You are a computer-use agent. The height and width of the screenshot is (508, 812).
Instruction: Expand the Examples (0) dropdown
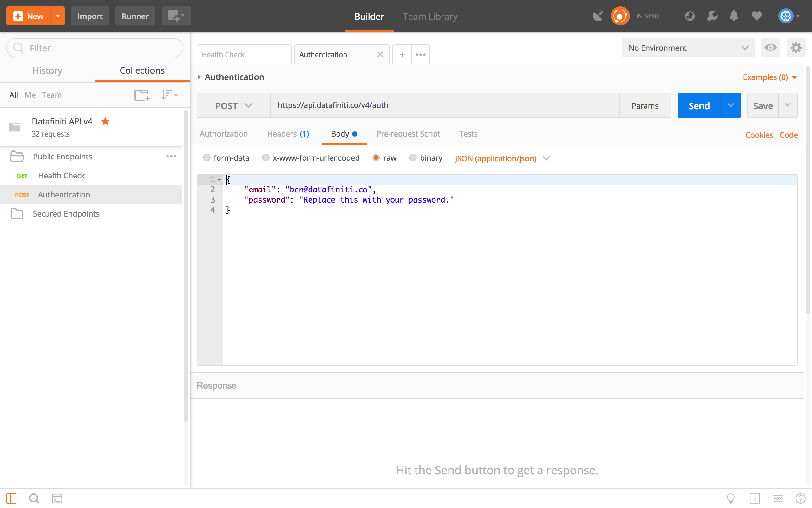tap(770, 77)
